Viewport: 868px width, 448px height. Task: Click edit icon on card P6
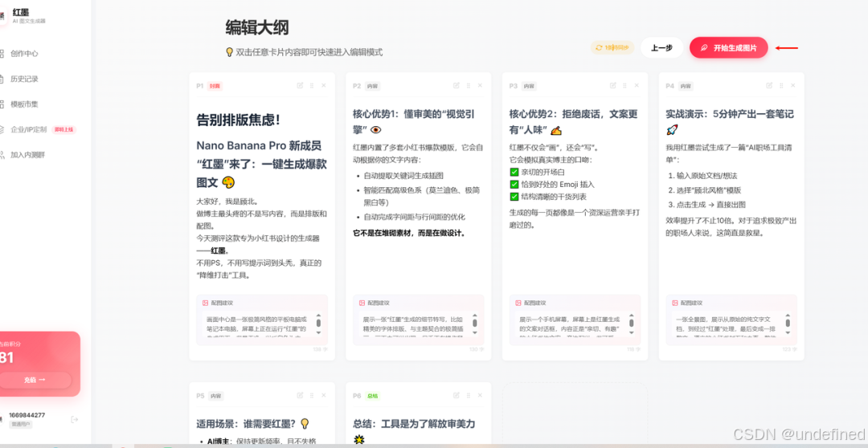pyautogui.click(x=457, y=396)
